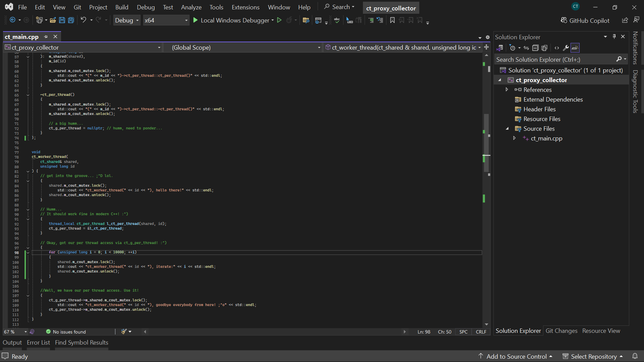The image size is (644, 362).
Task: Expand the ct_main.cpp tree node
Action: 515,138
